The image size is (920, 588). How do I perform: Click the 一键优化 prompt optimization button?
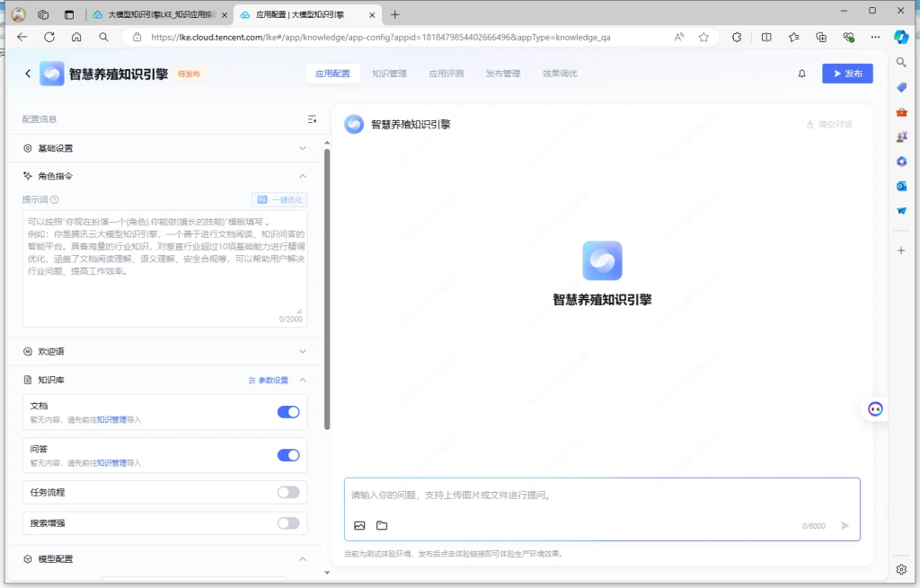tap(279, 199)
